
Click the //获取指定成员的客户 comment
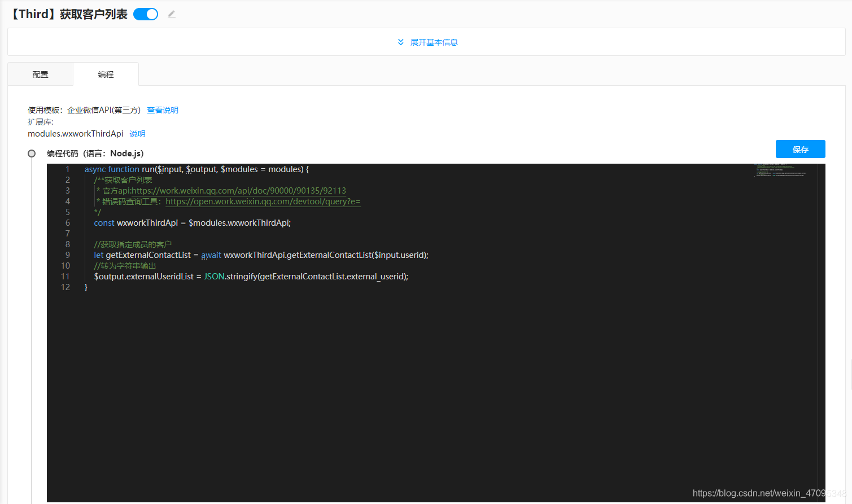133,244
